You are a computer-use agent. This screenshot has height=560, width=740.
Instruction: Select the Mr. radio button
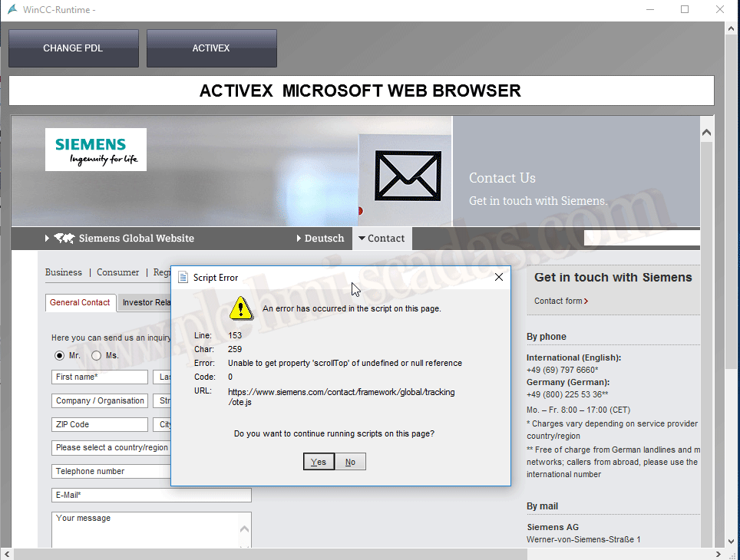[x=59, y=356]
